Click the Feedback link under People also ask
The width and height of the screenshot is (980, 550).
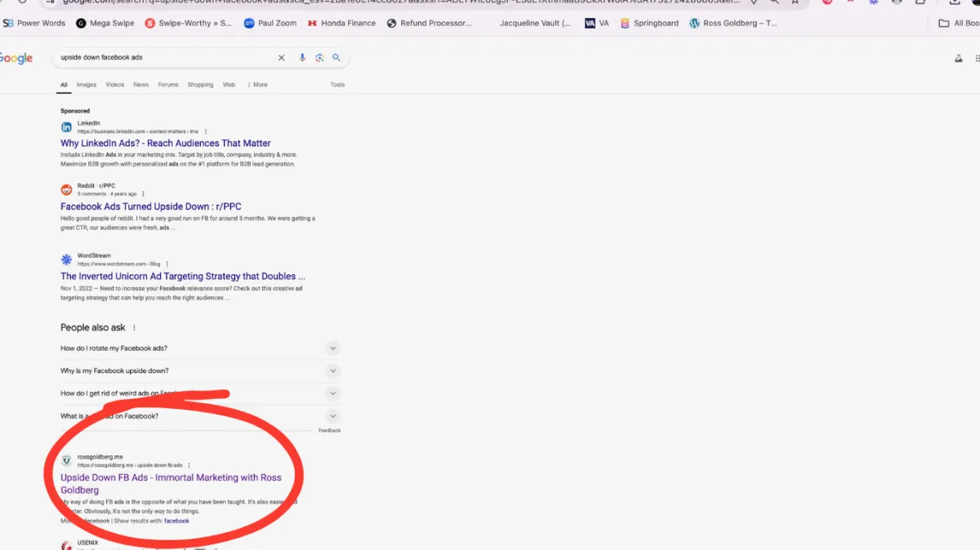pyautogui.click(x=329, y=430)
